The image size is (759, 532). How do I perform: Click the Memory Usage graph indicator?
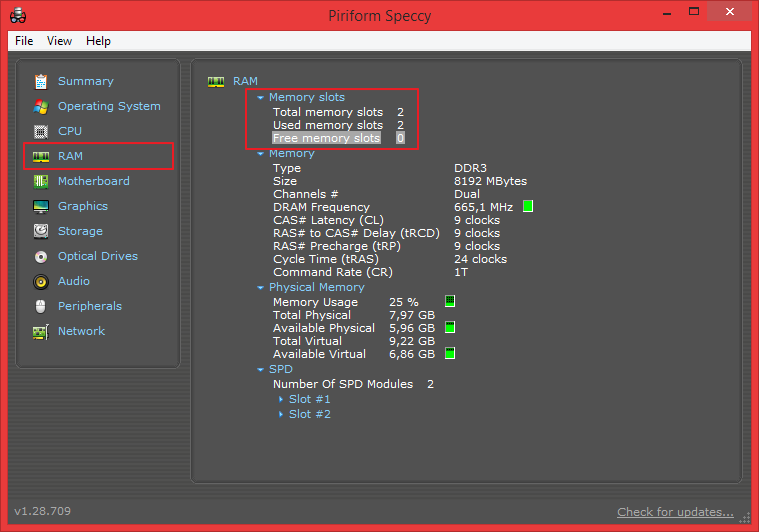coord(450,301)
